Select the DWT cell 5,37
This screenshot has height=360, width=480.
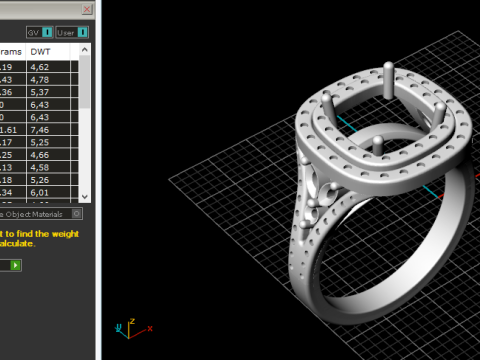tap(48, 92)
